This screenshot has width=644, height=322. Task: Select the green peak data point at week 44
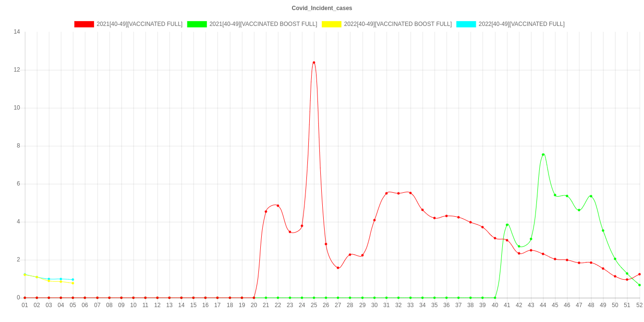coord(543,155)
